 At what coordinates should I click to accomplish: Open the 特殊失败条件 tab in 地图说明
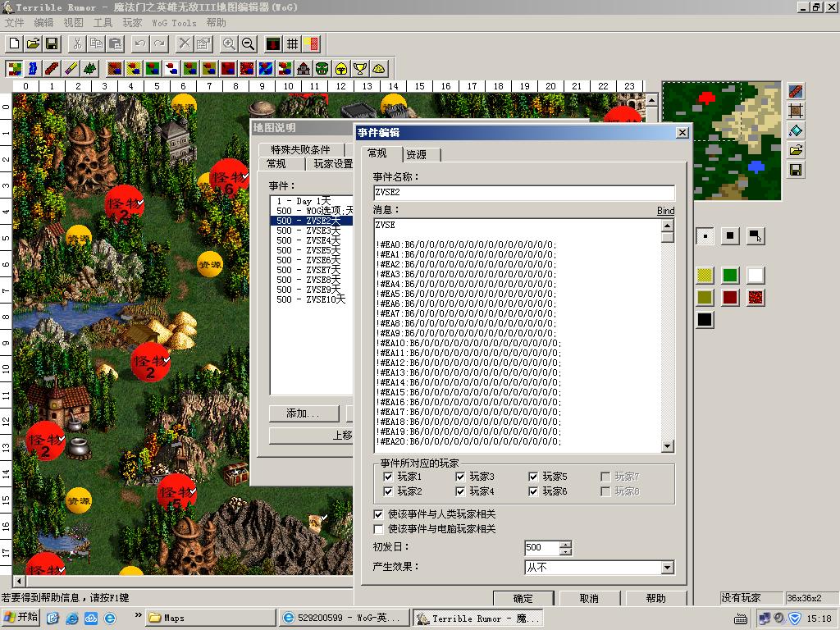300,149
